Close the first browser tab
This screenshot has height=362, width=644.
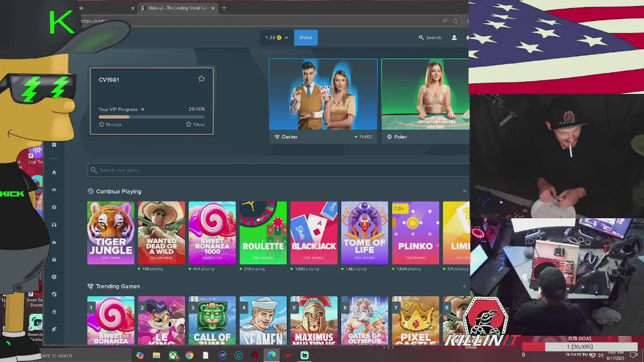(x=133, y=8)
